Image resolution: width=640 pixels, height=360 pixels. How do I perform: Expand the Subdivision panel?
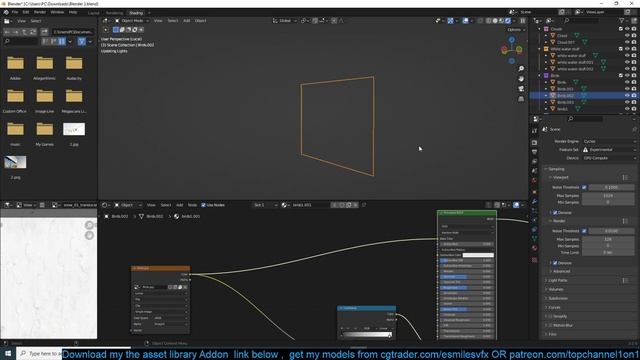tap(558, 298)
